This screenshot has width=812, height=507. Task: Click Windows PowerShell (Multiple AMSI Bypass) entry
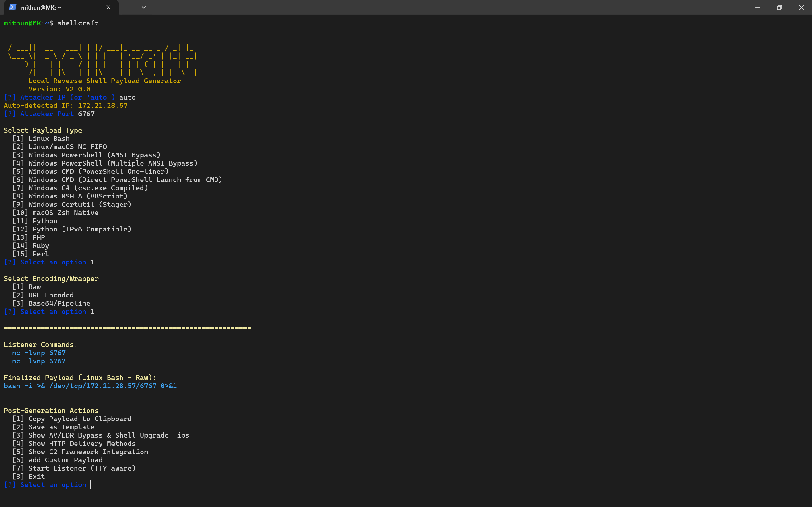[105, 163]
